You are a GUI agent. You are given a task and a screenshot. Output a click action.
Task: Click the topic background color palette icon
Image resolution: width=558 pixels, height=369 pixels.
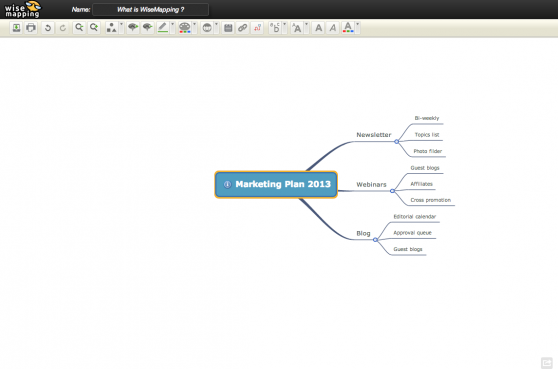click(x=184, y=28)
